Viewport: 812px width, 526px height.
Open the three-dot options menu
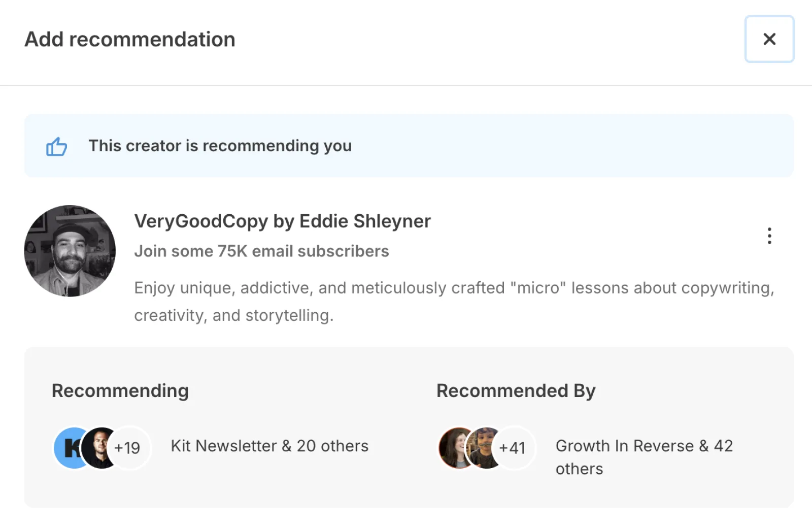point(769,236)
